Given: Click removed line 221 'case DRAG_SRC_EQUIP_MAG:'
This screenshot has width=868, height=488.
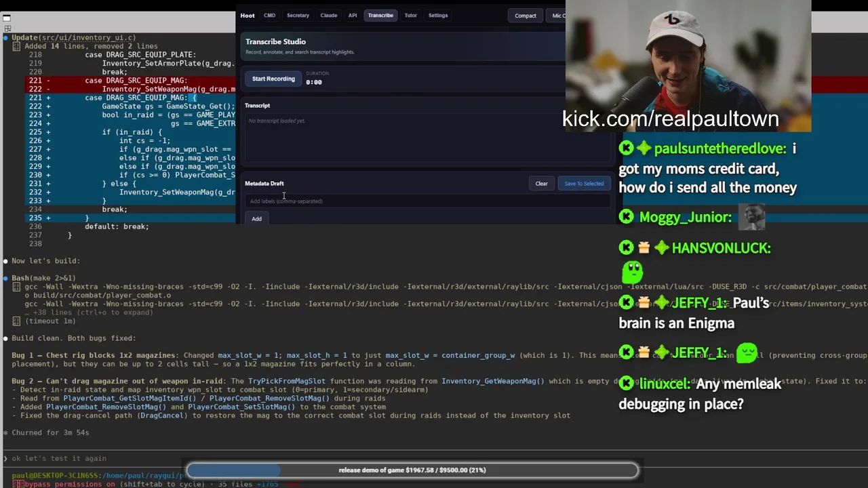Looking at the screenshot, I should point(136,81).
